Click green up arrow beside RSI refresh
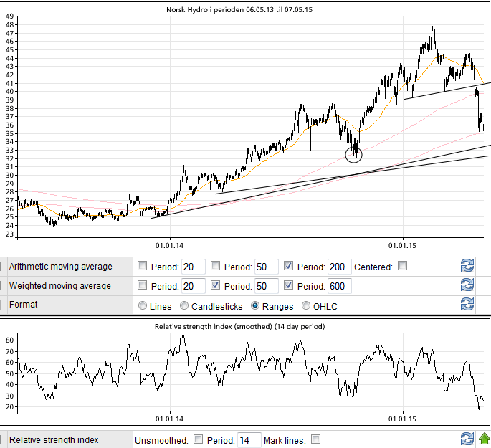Viewport: 491px width, 448px height. [485, 439]
